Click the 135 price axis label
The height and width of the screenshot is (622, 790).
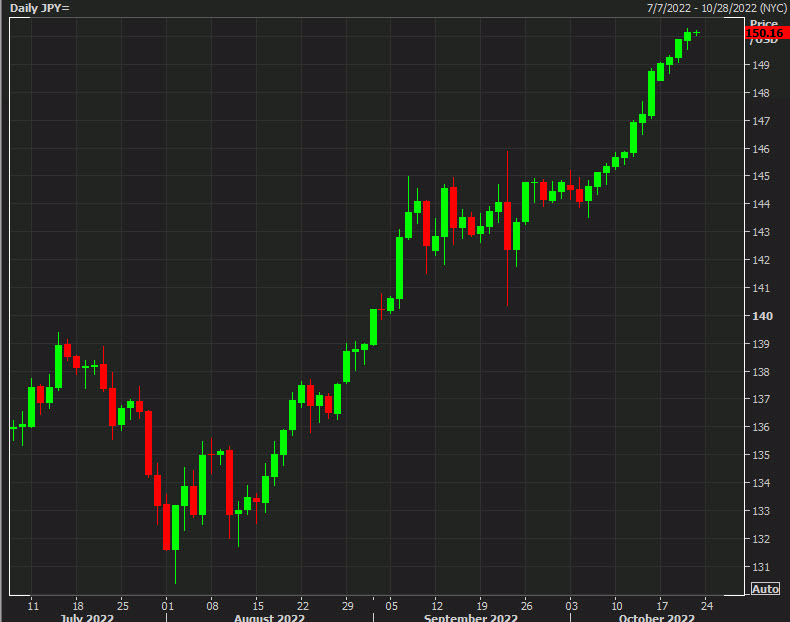(760, 455)
